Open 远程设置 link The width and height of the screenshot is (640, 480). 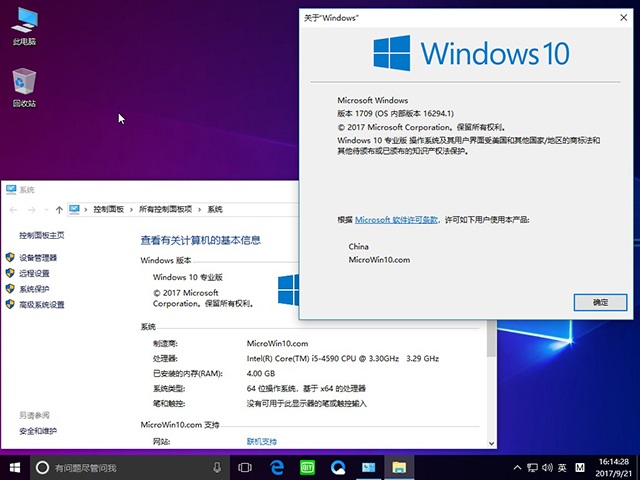[34, 273]
